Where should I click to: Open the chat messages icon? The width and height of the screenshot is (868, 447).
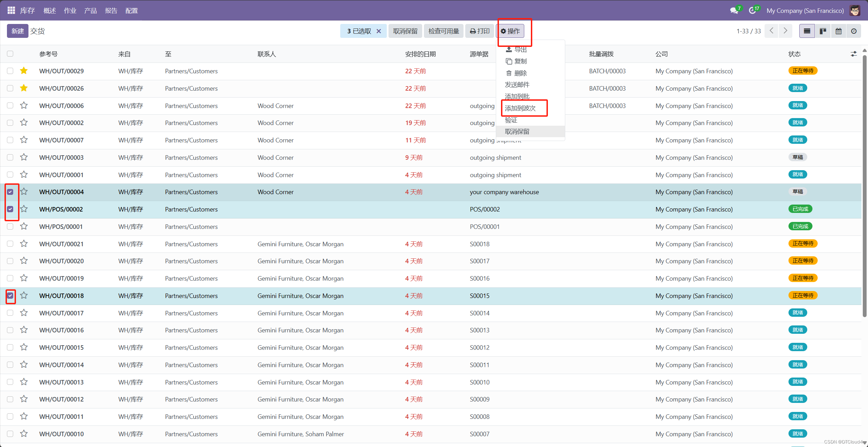click(x=734, y=10)
